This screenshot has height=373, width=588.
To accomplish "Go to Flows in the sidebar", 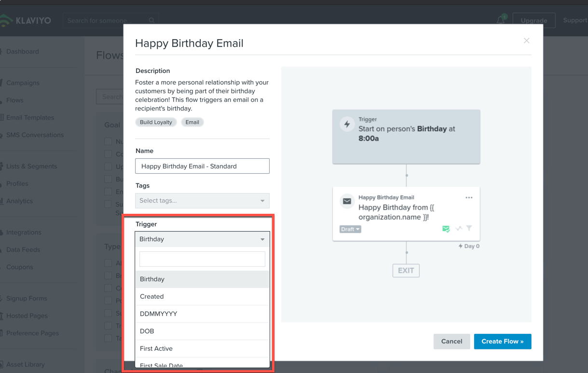I will (14, 100).
